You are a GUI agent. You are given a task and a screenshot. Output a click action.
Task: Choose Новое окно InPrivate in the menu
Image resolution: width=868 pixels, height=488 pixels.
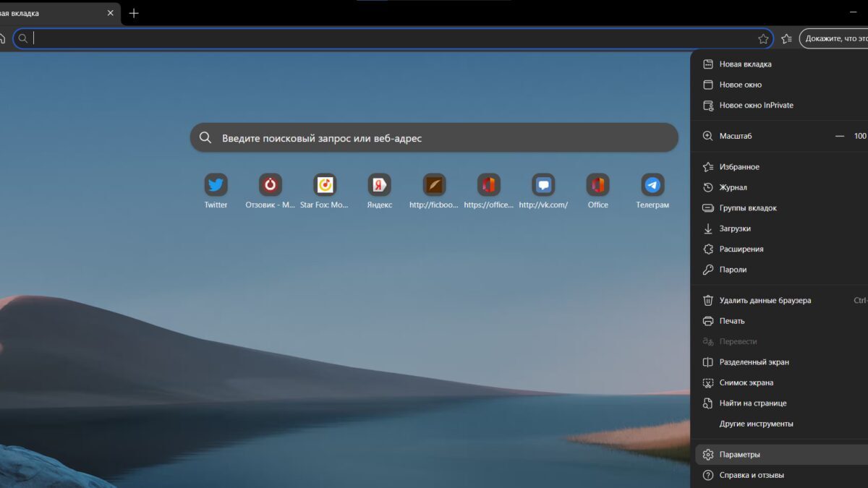780,105
